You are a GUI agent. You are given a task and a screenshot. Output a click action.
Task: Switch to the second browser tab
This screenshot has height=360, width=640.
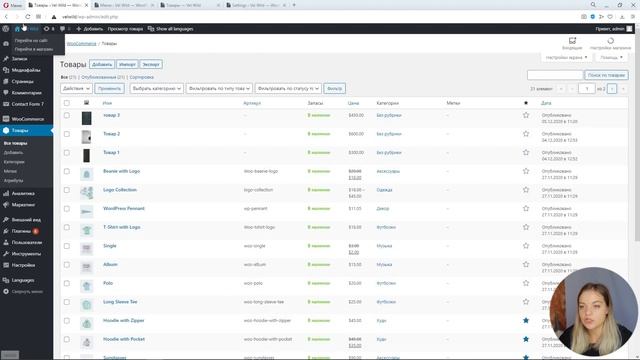[x=124, y=5]
